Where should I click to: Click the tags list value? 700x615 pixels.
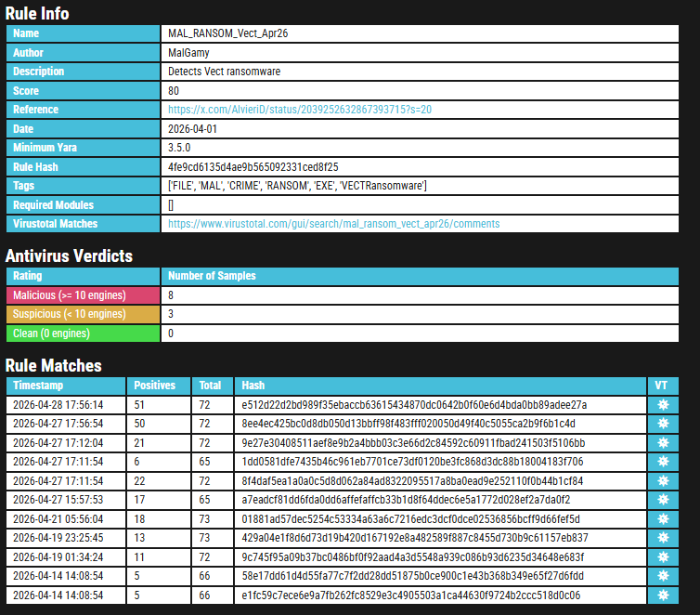click(x=297, y=186)
